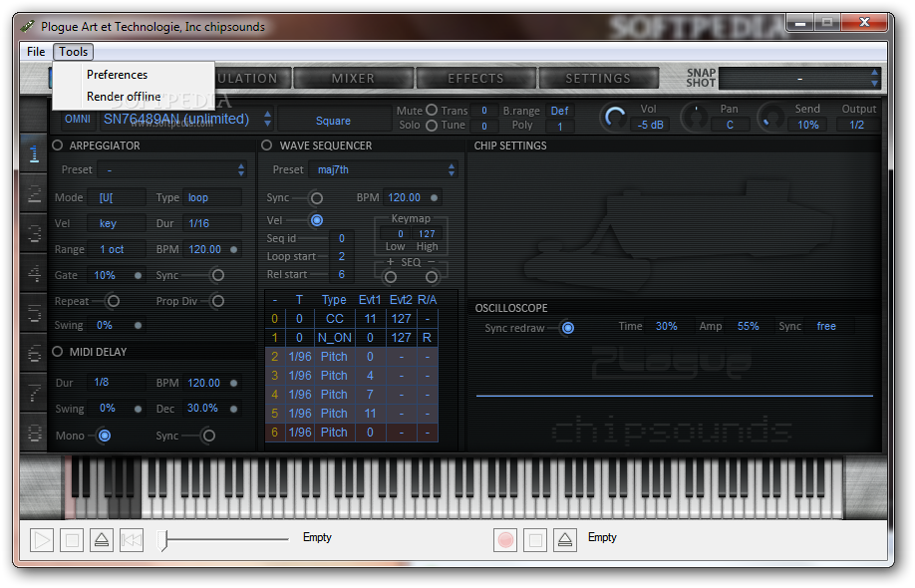Click the SEQ plus radio button
Screen dimensions: 915x588
(391, 277)
